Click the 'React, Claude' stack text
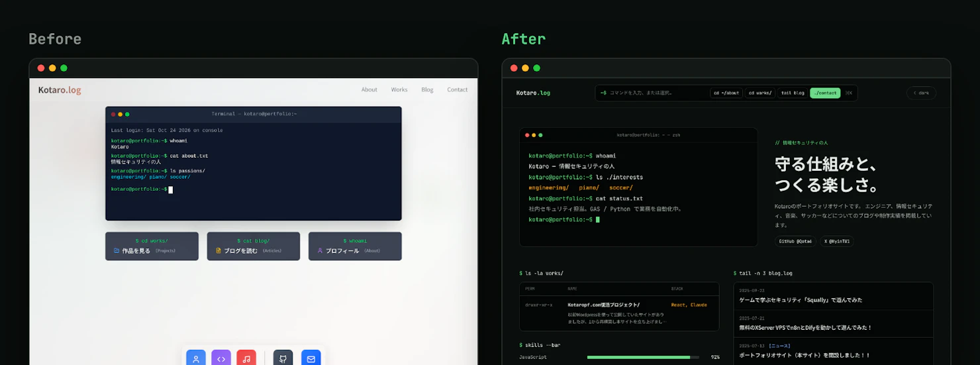Screen dimensions: 980x365 coord(689,305)
